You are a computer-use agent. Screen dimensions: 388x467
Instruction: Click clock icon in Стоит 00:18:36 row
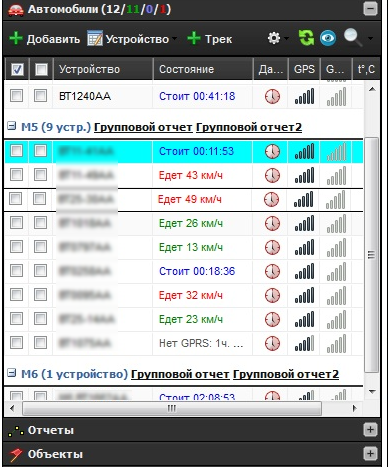tap(272, 271)
